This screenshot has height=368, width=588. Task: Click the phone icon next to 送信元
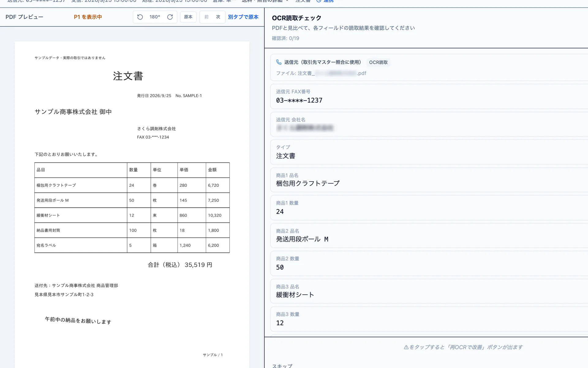tap(279, 62)
